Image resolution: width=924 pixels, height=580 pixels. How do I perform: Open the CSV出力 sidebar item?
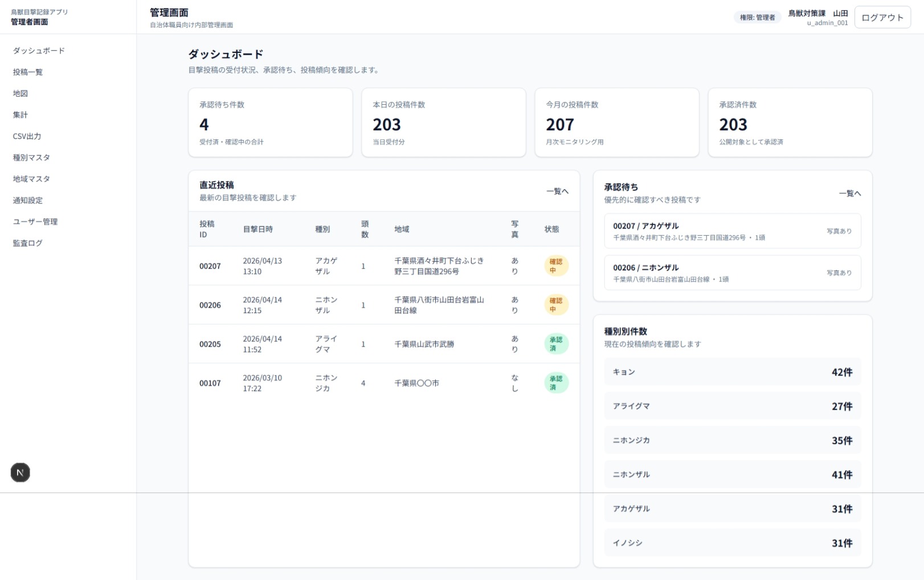point(27,137)
